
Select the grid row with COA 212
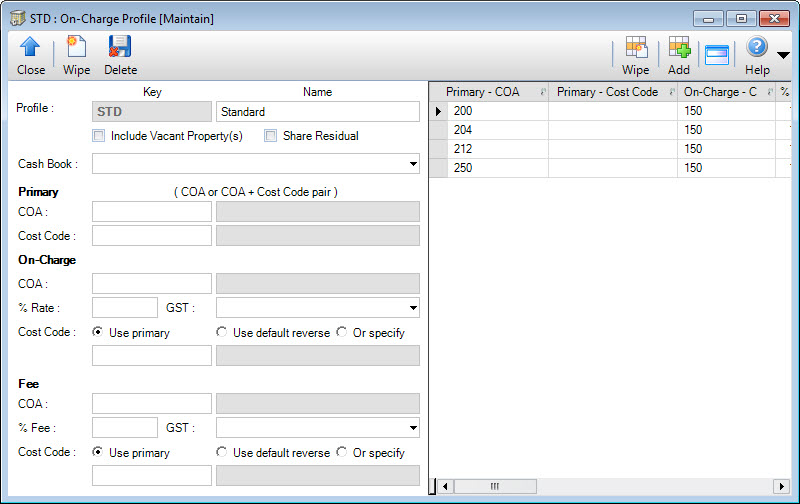(610, 149)
